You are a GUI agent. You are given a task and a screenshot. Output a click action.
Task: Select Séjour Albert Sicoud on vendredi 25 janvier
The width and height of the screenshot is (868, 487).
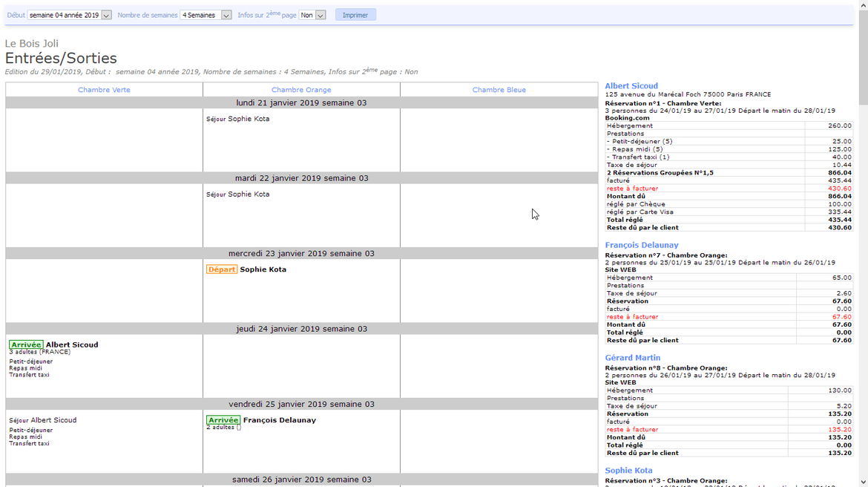pos(43,420)
